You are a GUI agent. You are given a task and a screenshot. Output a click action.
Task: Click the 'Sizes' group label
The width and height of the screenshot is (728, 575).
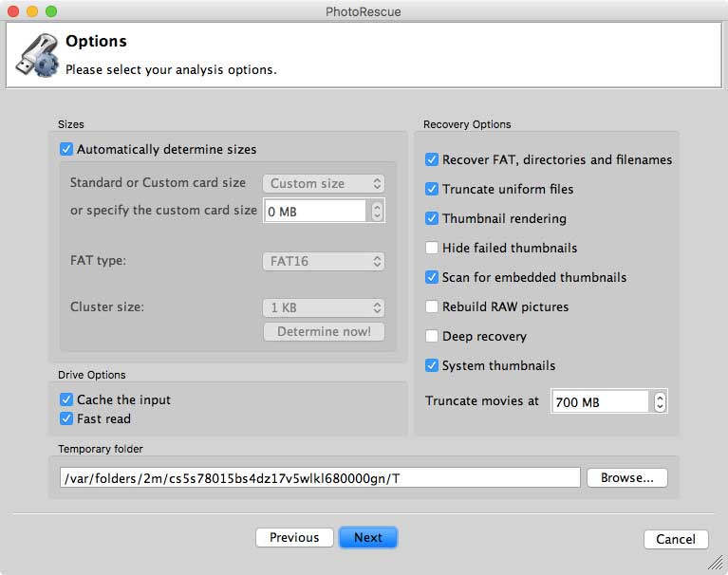pos(71,124)
